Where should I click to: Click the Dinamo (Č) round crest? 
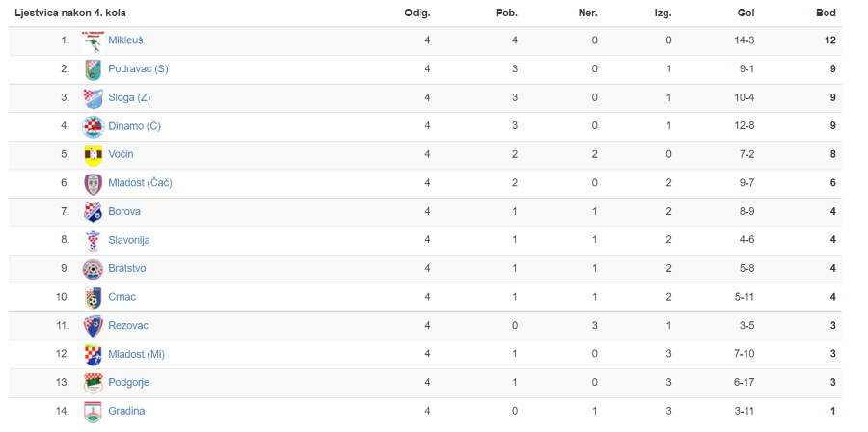[93, 126]
